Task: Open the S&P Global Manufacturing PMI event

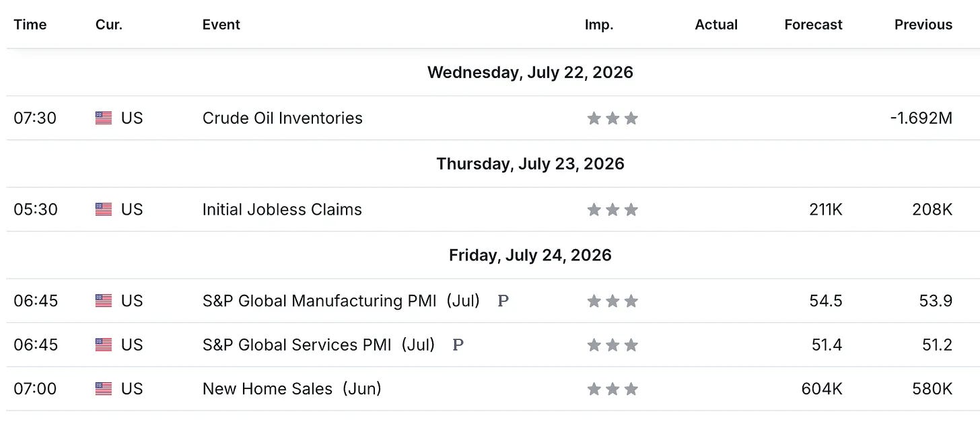Action: point(341,301)
